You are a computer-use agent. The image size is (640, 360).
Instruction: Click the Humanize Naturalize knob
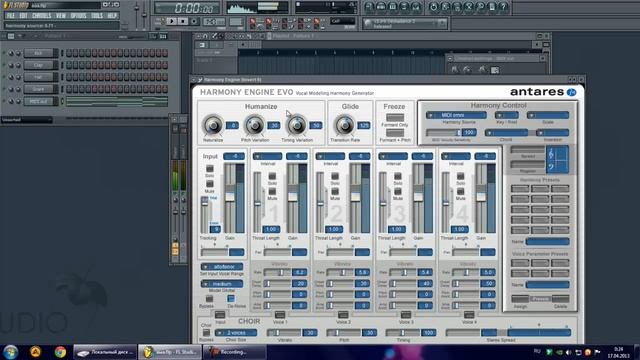tap(213, 125)
